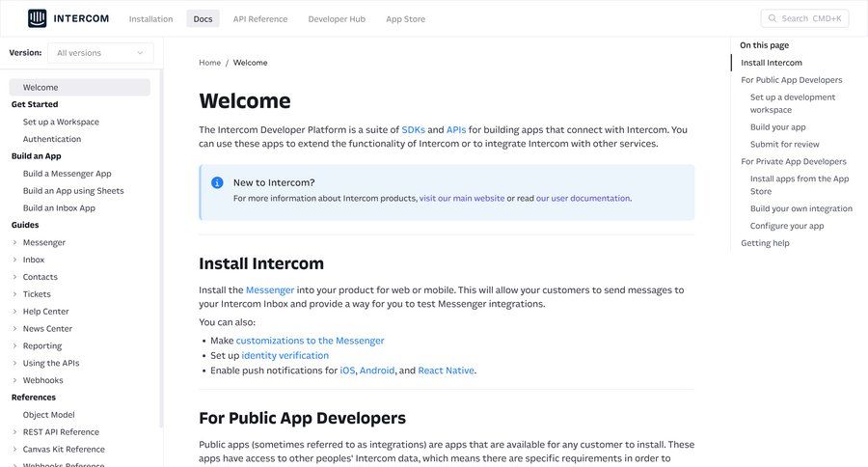Click the References section heading
The width and height of the screenshot is (868, 467).
coord(33,397)
